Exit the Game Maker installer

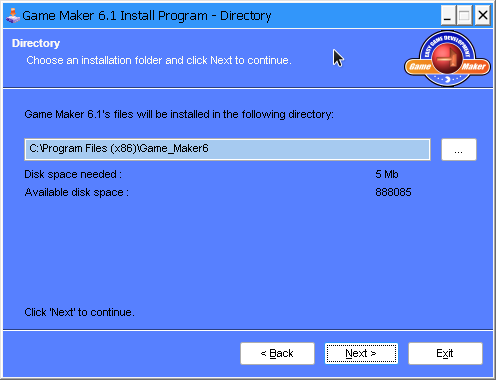[445, 353]
